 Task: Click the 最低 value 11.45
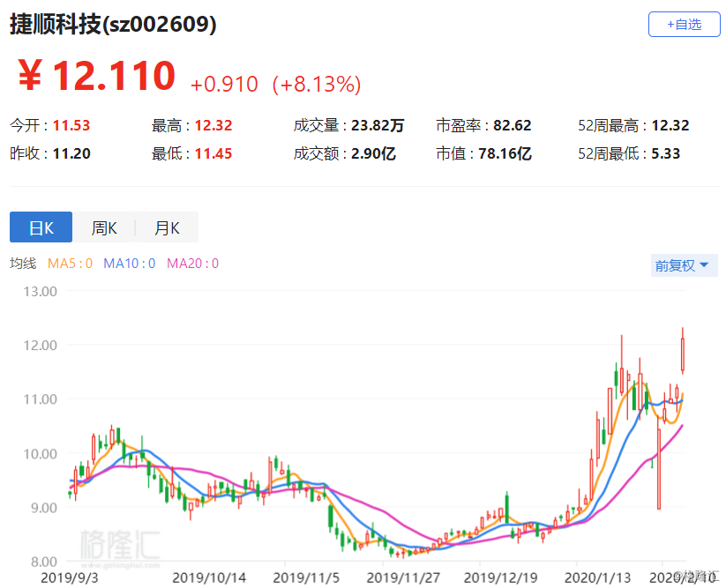(213, 153)
